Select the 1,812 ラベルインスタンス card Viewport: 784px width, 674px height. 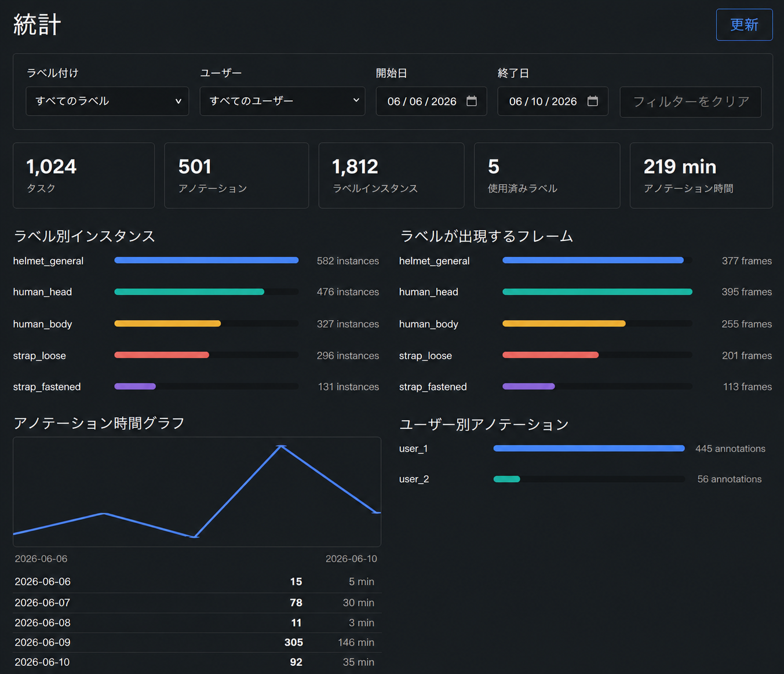pos(391,176)
